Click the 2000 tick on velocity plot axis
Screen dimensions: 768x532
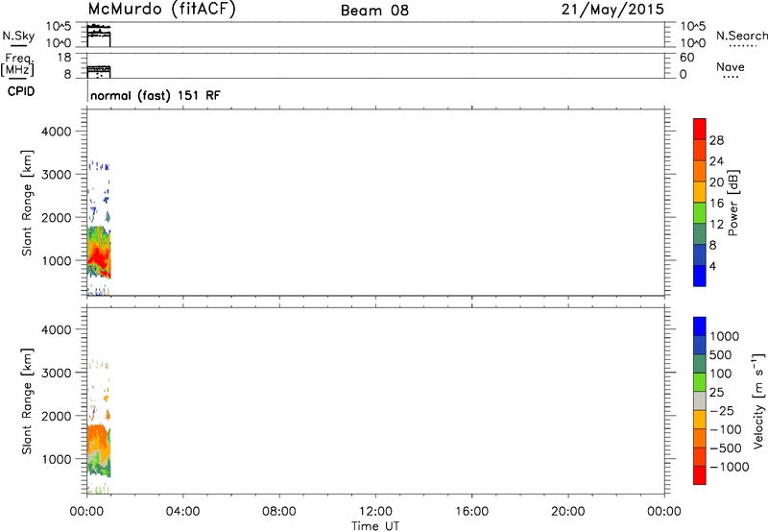56,416
